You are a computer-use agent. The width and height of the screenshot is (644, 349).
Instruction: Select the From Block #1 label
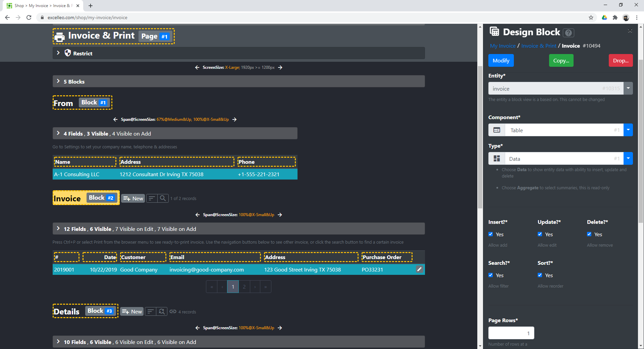click(x=82, y=103)
